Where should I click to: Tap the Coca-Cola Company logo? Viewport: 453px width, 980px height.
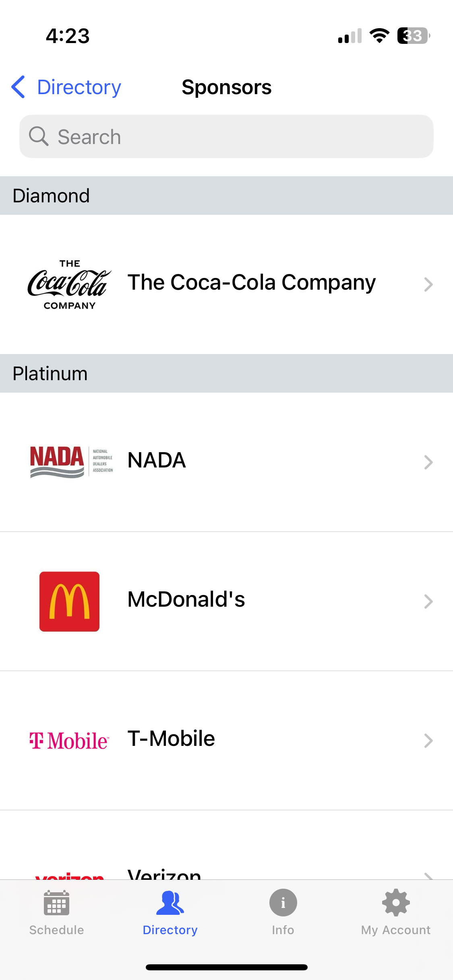coord(69,284)
